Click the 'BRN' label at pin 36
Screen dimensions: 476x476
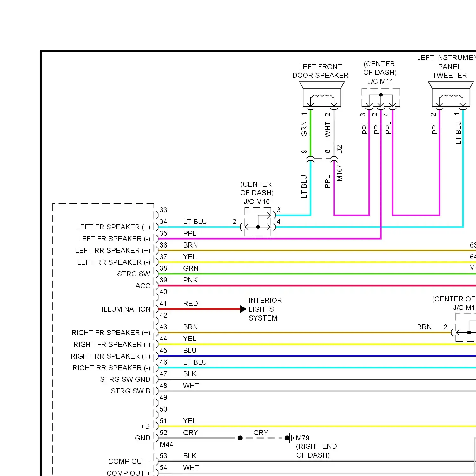[190, 245]
